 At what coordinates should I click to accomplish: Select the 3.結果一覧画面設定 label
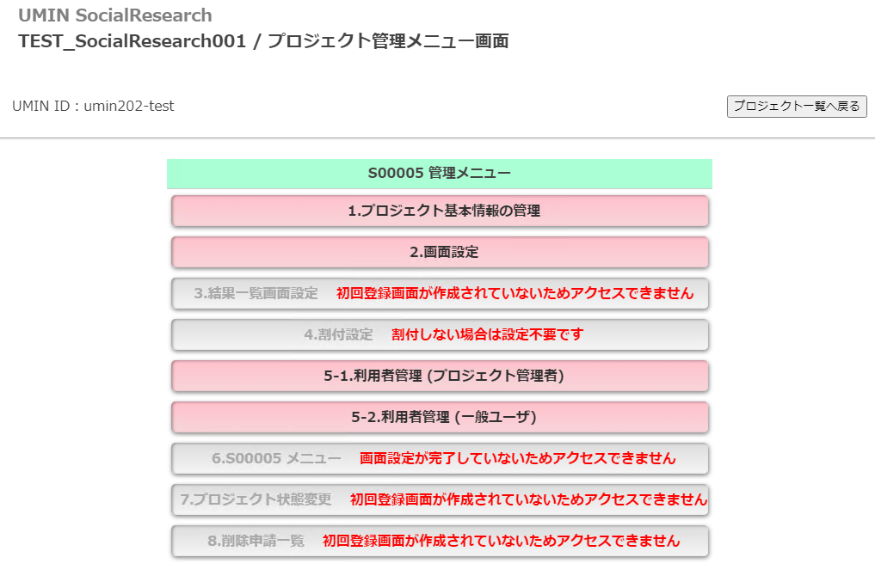click(x=256, y=293)
